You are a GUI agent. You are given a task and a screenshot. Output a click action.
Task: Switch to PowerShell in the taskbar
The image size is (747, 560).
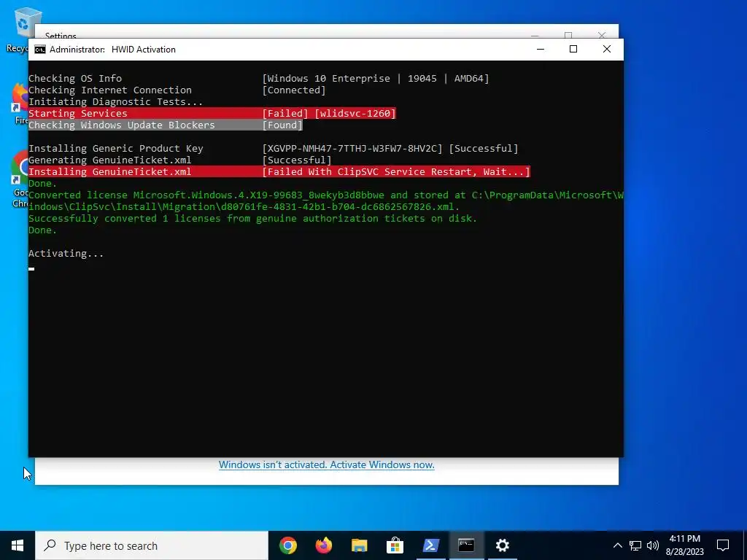pyautogui.click(x=430, y=545)
